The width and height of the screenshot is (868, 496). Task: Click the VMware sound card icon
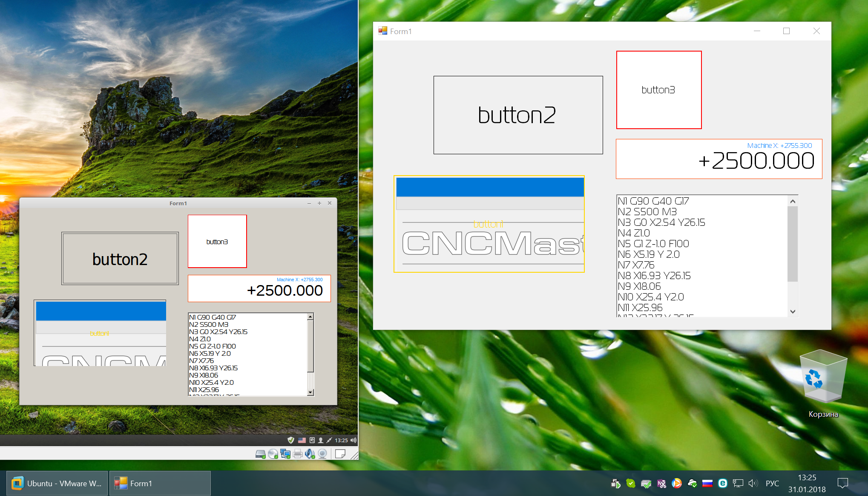[310, 454]
